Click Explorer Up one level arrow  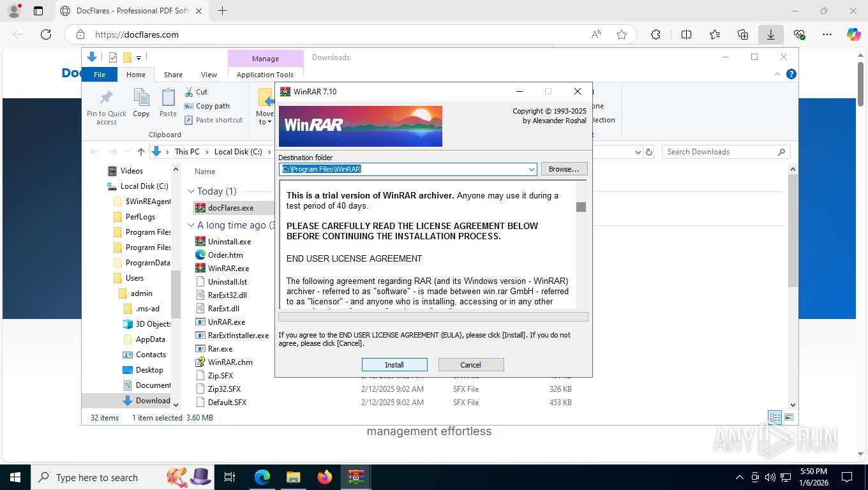point(141,152)
